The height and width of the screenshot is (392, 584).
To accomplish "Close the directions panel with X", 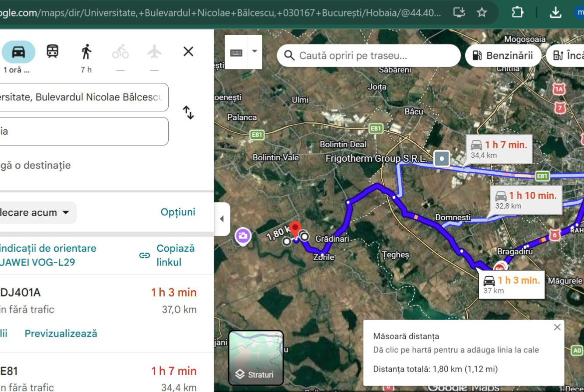I will tap(189, 51).
